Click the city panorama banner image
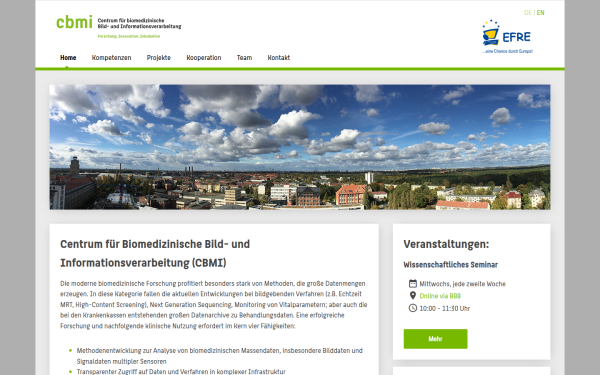 [x=300, y=147]
